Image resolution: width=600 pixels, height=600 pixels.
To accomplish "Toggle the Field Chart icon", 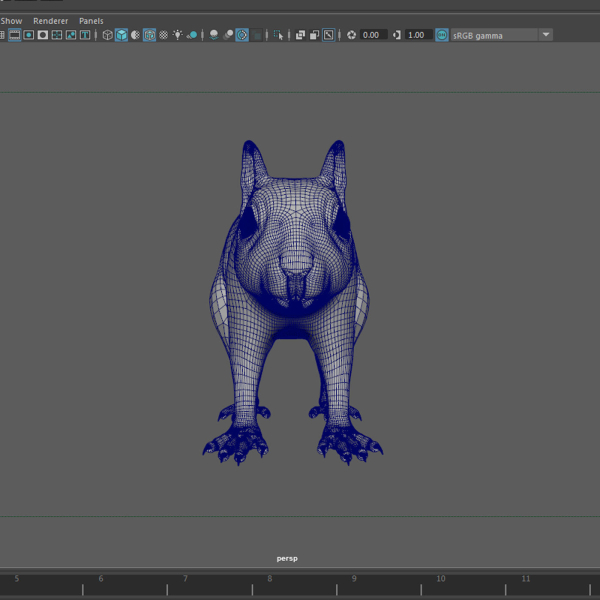I will [57, 35].
